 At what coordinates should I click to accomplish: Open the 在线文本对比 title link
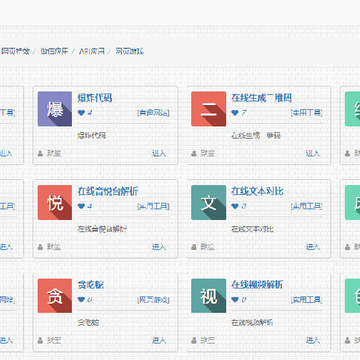tap(257, 191)
